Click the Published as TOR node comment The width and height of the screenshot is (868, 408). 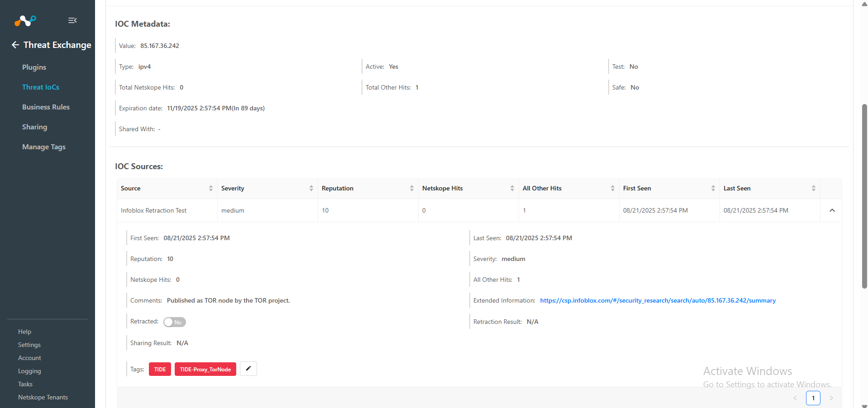click(229, 300)
